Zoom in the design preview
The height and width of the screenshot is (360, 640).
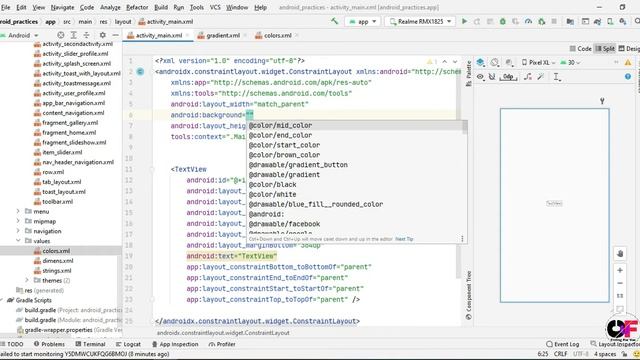620,270
